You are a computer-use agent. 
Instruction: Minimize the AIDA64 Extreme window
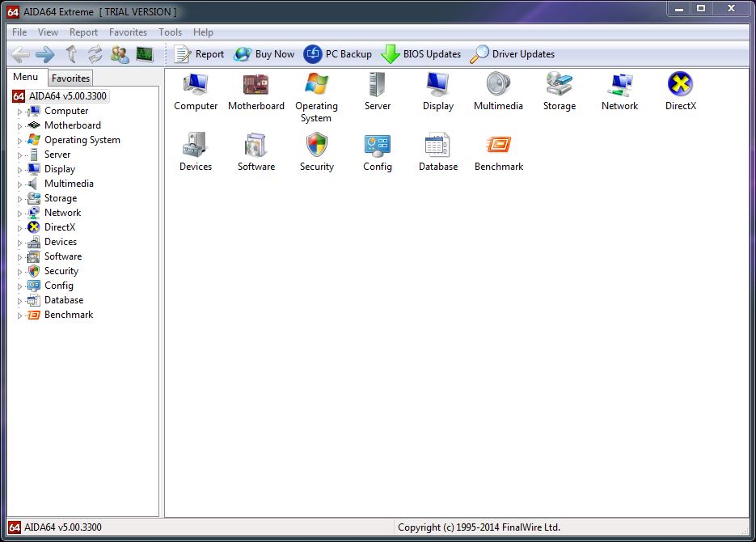[679, 8]
